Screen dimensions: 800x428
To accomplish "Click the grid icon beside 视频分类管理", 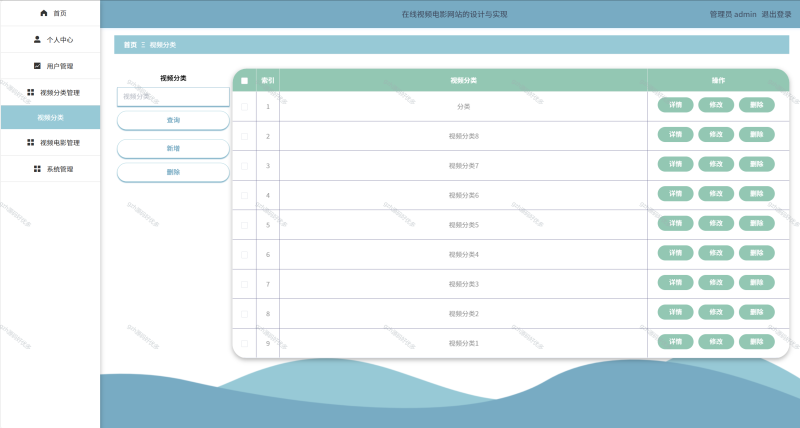I will 30,92.
